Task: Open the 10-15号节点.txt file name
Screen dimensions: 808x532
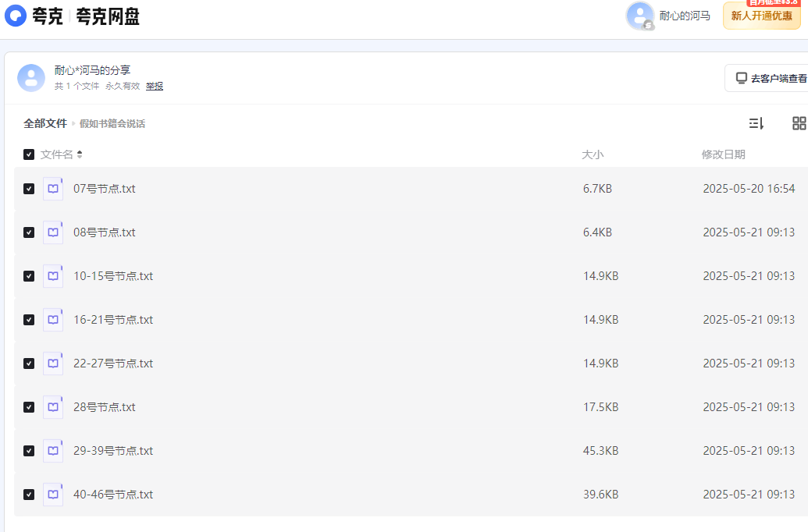Action: [x=113, y=276]
